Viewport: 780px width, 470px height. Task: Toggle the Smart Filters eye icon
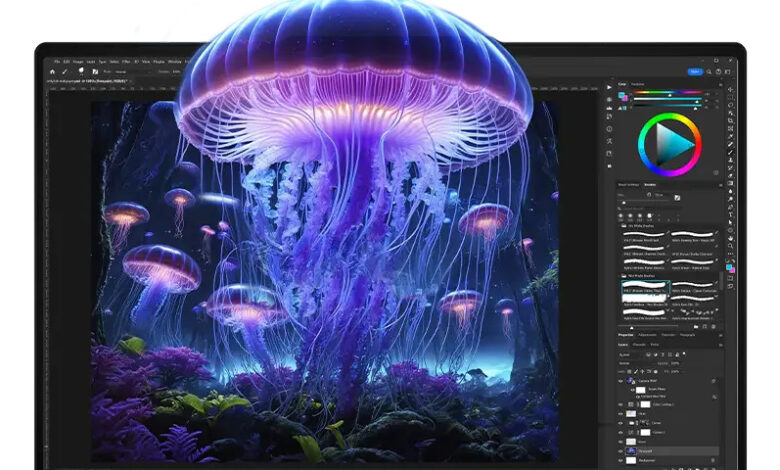pyautogui.click(x=633, y=390)
